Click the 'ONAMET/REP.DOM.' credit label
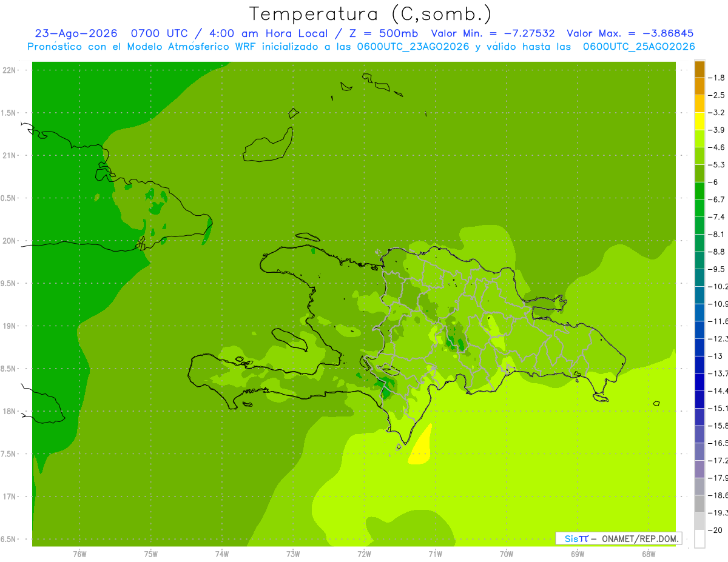The image size is (728, 562). coord(640,538)
